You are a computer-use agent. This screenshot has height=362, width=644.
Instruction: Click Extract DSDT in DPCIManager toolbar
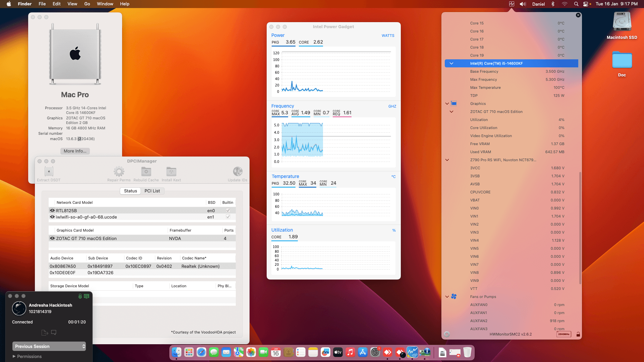coord(49,174)
